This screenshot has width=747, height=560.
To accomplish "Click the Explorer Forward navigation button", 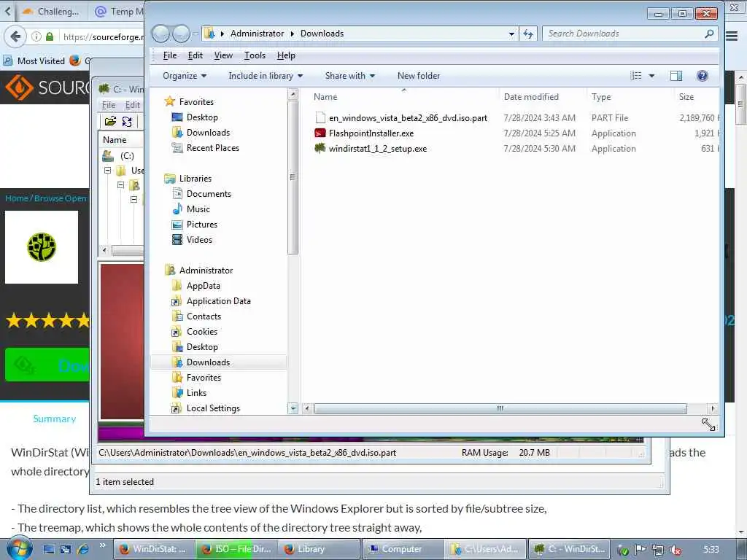I will click(x=181, y=34).
